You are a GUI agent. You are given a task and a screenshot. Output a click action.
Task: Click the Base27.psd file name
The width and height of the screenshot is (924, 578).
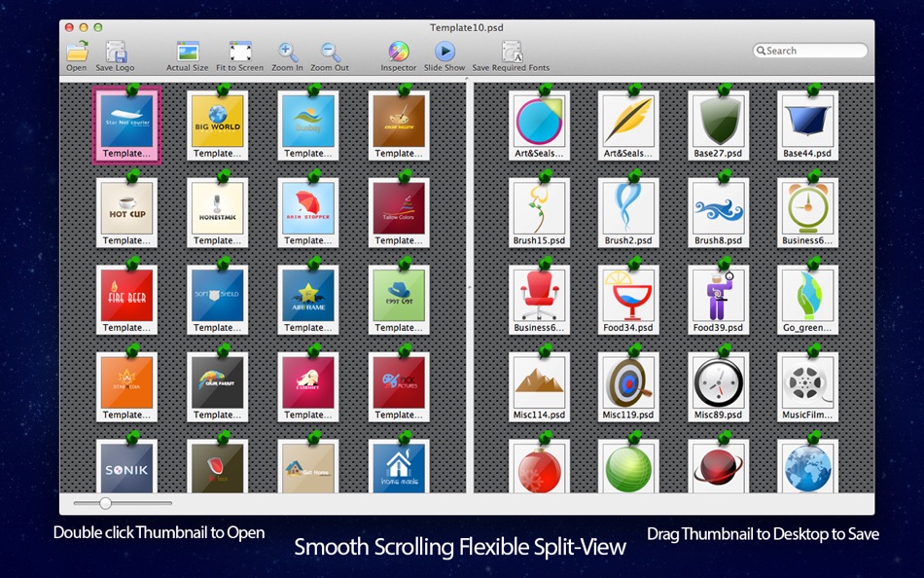[718, 154]
